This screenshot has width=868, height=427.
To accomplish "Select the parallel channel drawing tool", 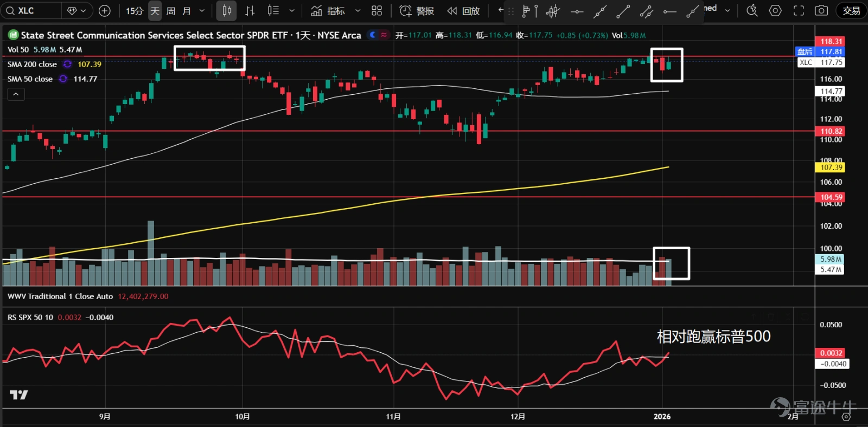I will point(647,11).
